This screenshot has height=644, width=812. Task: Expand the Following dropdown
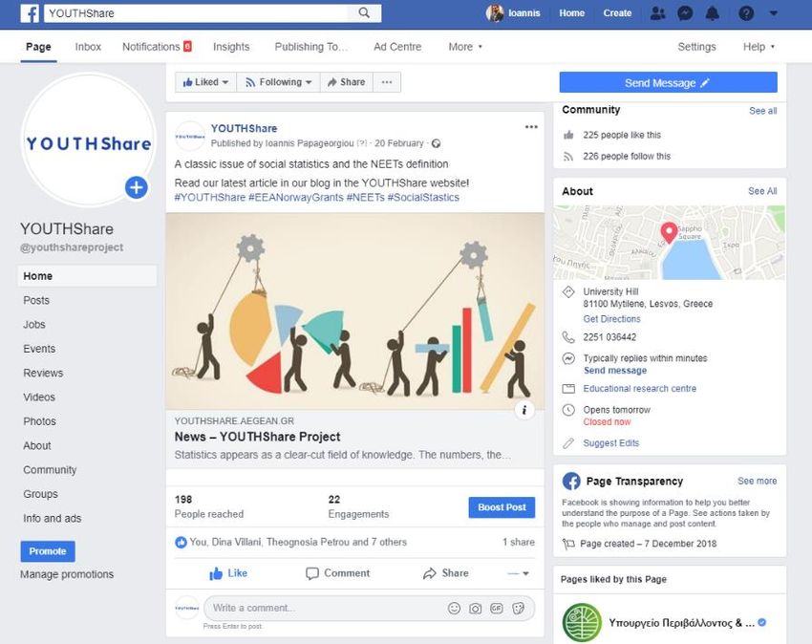click(279, 82)
